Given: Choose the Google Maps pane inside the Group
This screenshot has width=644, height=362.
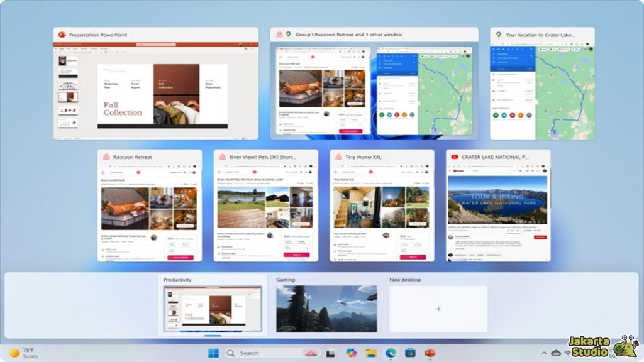Looking at the screenshot, I should pyautogui.click(x=425, y=90).
